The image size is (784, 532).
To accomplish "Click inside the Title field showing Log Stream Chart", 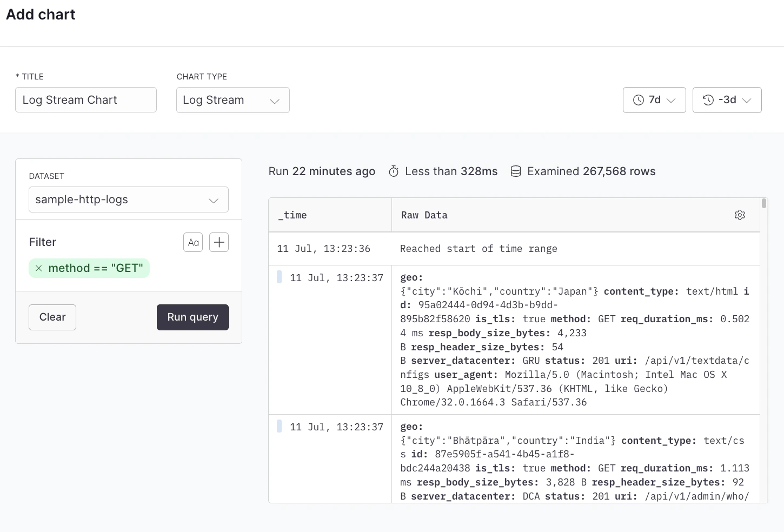I will pyautogui.click(x=85, y=100).
